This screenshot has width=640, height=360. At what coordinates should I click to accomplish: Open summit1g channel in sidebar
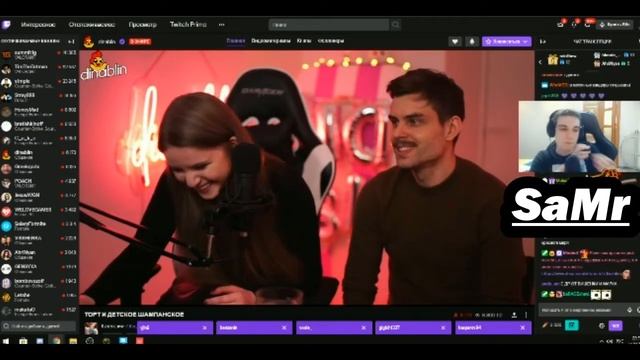39,54
